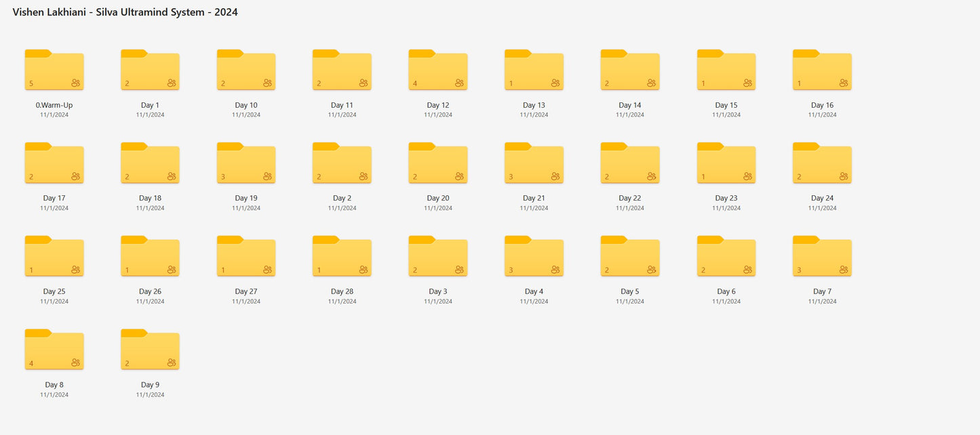Click the Day 7 folder icon

click(822, 256)
